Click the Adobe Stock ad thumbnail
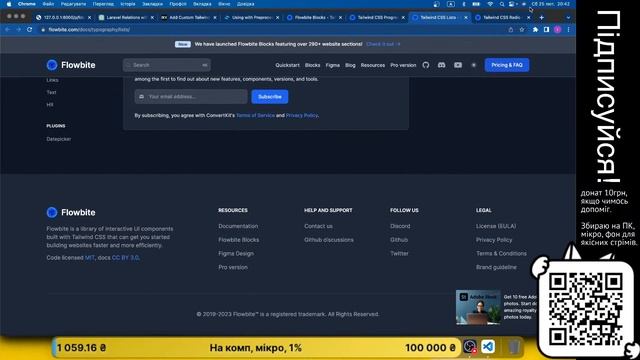Viewport: 640px width, 360px height. (x=478, y=307)
